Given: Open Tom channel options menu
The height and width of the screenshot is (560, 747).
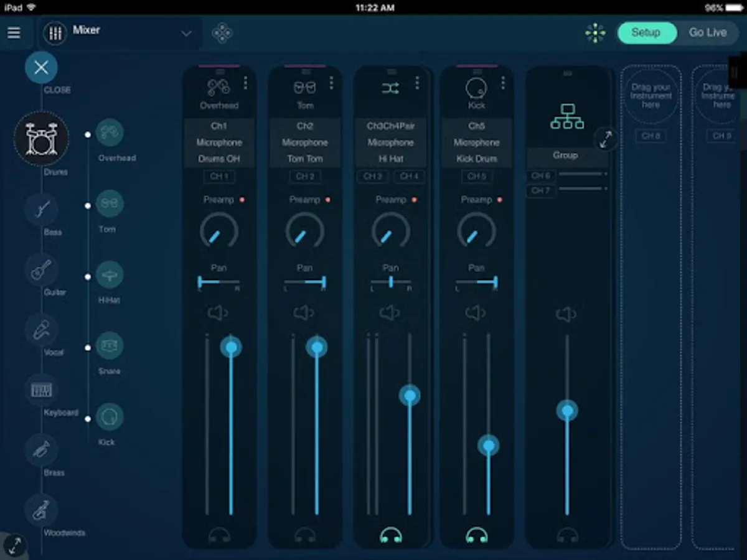Looking at the screenshot, I should point(331,83).
